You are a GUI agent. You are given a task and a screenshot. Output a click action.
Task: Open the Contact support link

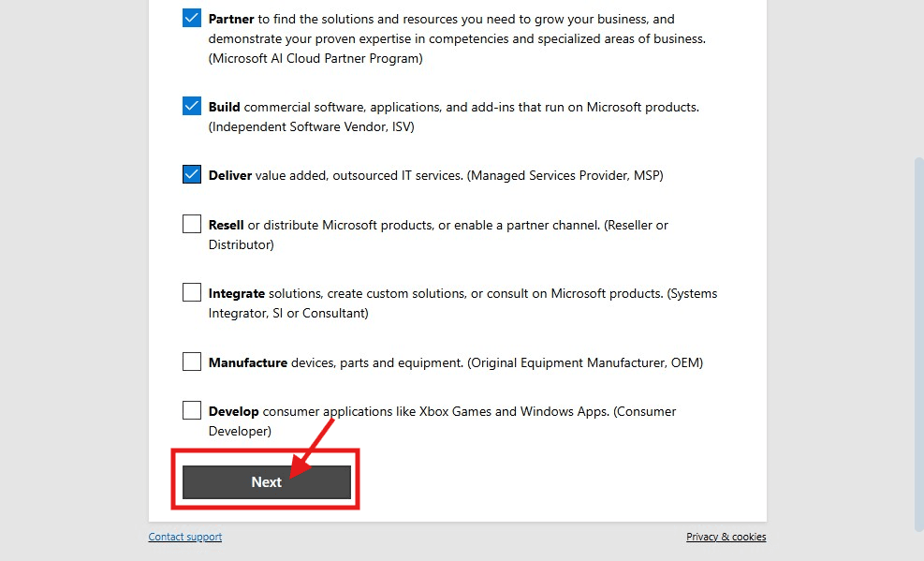pos(185,537)
